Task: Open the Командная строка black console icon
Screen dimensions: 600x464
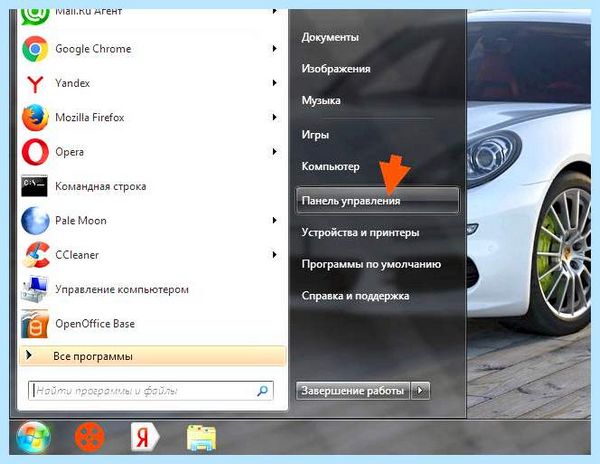Action: point(34,186)
